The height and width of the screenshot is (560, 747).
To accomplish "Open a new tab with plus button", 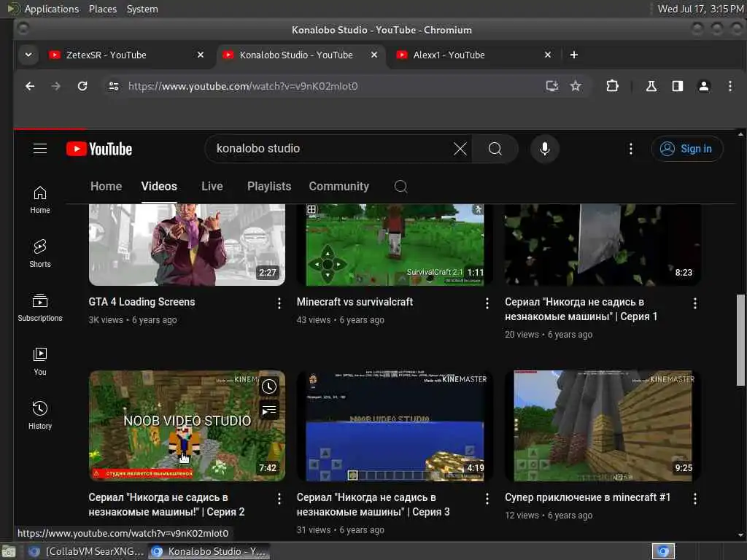I will [574, 55].
